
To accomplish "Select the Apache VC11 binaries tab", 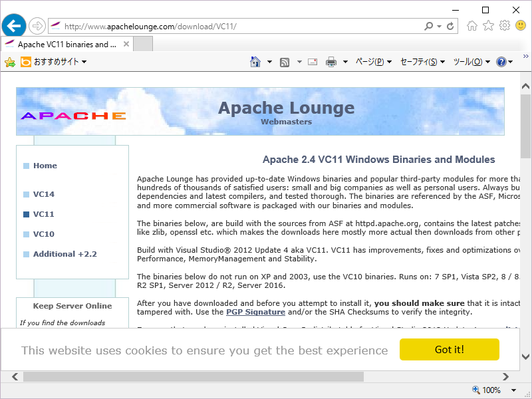I will click(67, 45).
